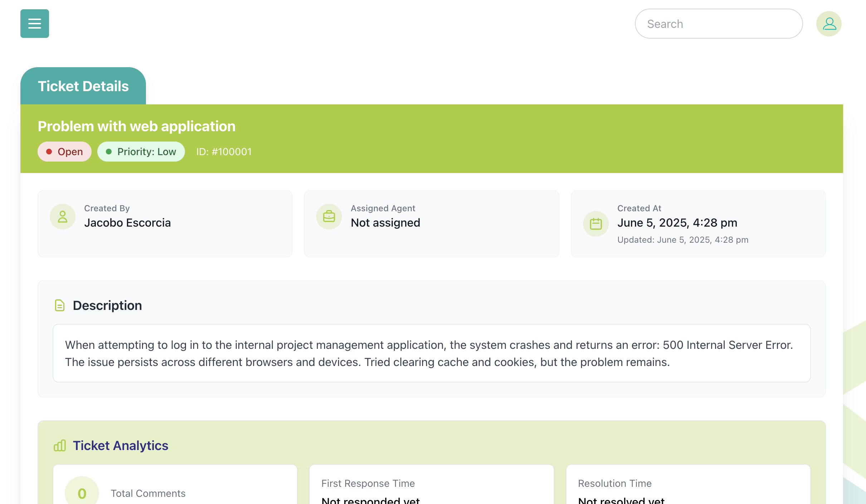Click the description text box
The height and width of the screenshot is (504, 866).
431,353
